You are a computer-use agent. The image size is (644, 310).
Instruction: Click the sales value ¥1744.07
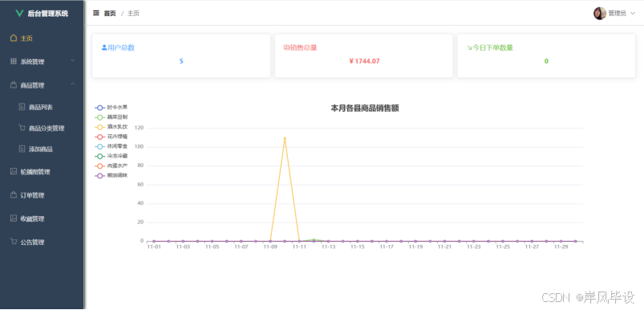pos(364,61)
